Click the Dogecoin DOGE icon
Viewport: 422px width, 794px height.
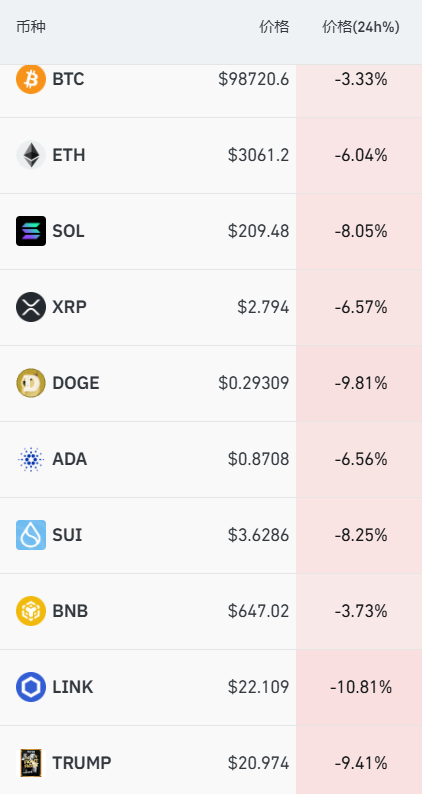(31, 383)
